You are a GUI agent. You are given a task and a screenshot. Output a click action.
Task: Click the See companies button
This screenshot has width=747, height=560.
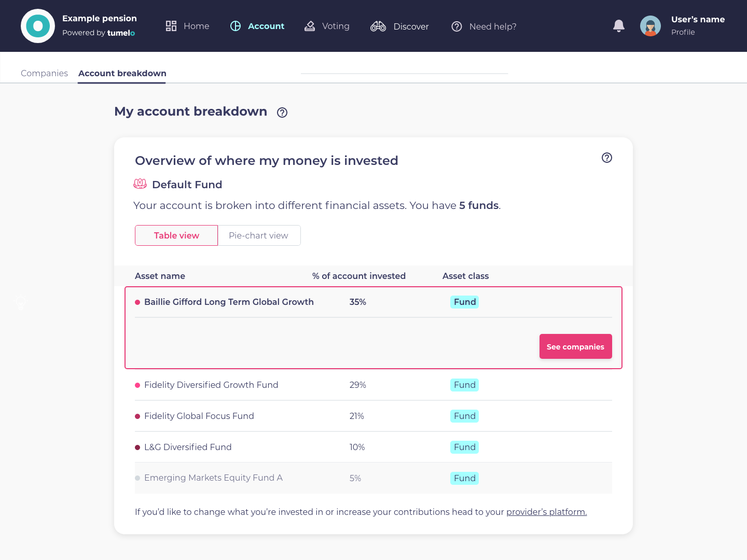[576, 346]
